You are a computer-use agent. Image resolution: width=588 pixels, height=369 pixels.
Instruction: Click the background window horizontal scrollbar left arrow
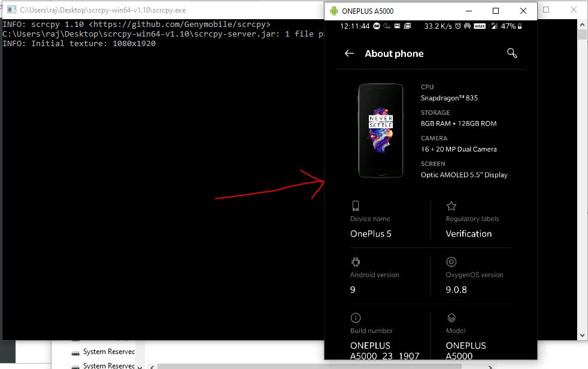(x=152, y=367)
